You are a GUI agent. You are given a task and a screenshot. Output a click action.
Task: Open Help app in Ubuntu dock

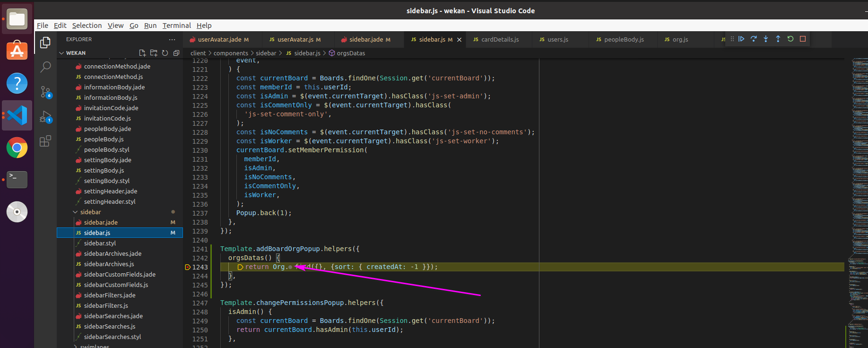pos(17,83)
